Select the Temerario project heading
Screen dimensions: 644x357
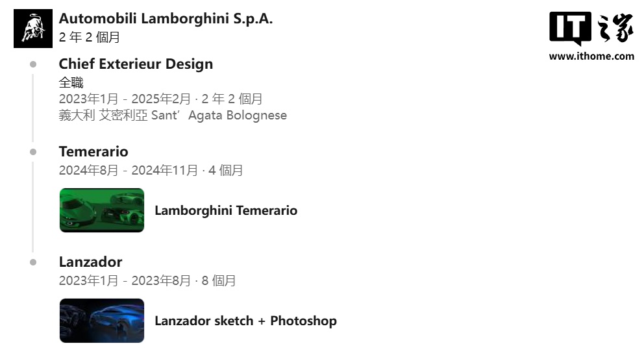point(93,152)
